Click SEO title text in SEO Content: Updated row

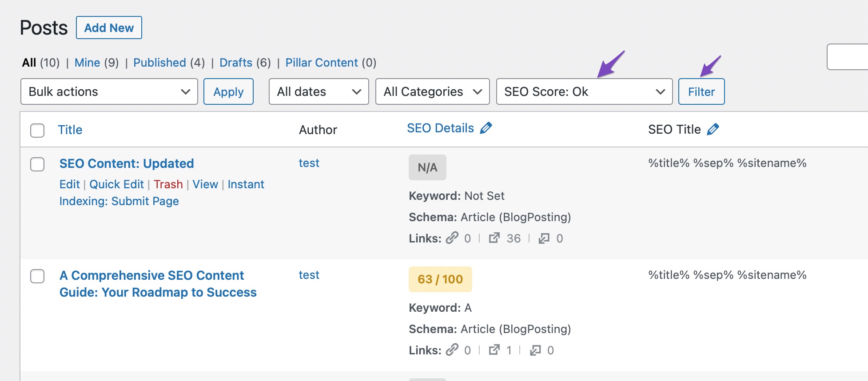(727, 163)
